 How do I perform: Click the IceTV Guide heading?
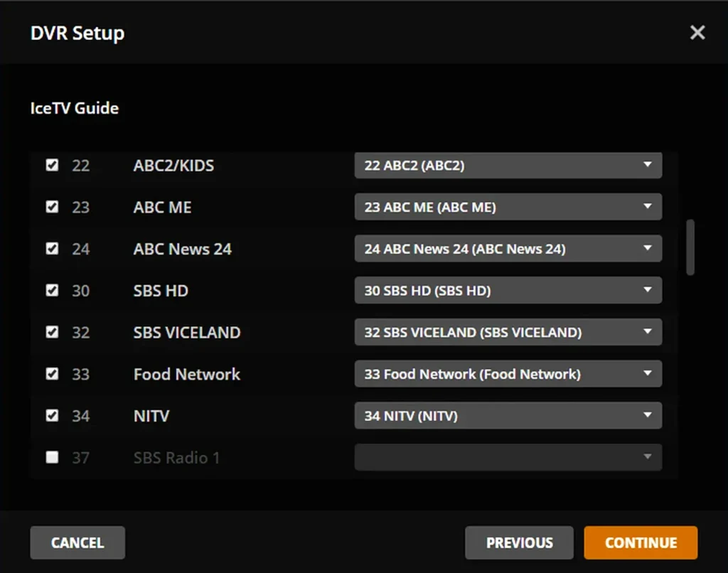pos(74,108)
